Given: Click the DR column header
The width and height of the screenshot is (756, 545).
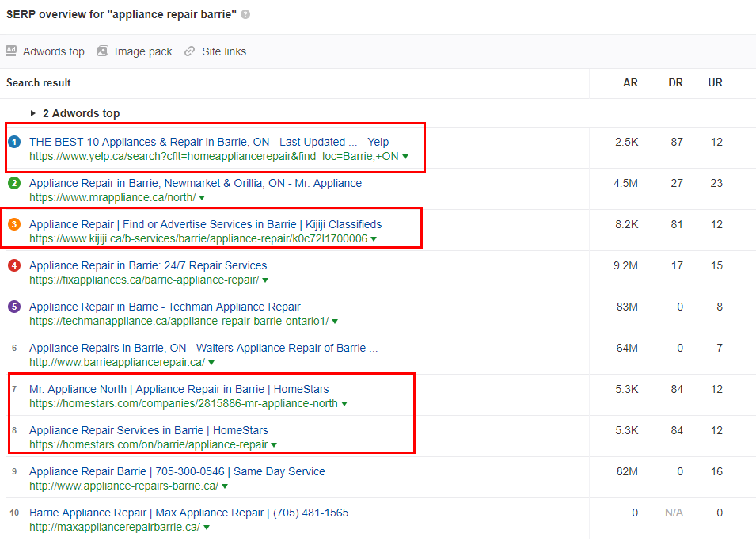Looking at the screenshot, I should [x=675, y=82].
